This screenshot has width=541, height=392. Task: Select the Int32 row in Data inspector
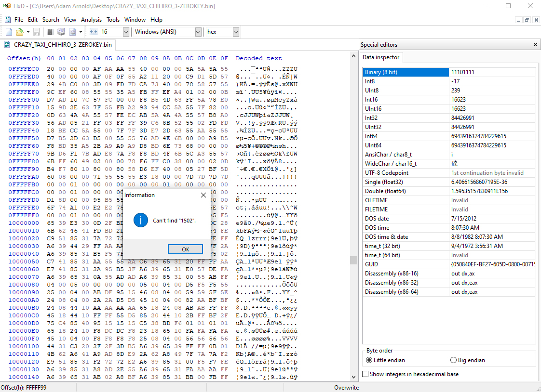[x=449, y=118]
